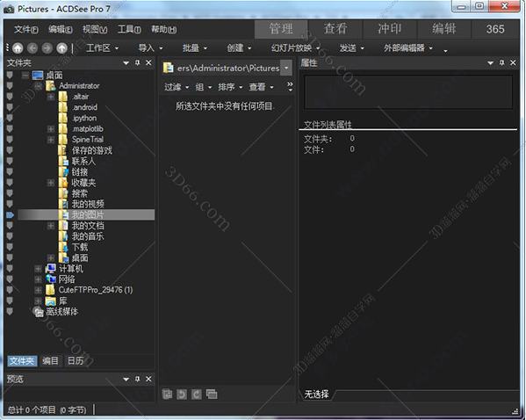Screen dimensions: 526x420
Task: Click the 桌面 computer icon in tree
Action: (38, 76)
